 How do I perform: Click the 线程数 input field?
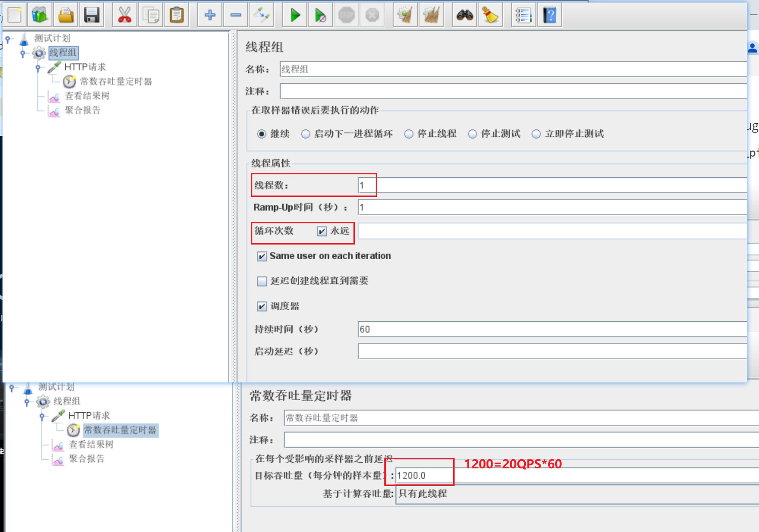tap(552, 185)
